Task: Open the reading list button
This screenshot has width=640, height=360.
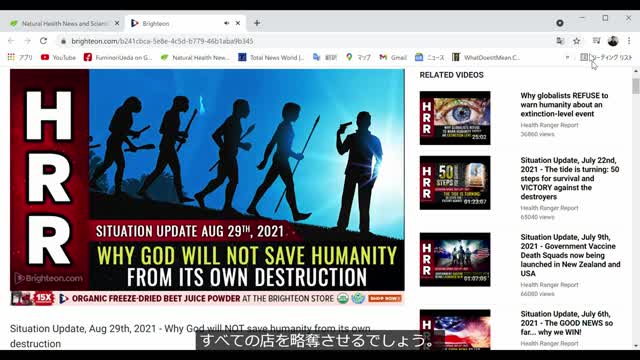Action: point(606,58)
